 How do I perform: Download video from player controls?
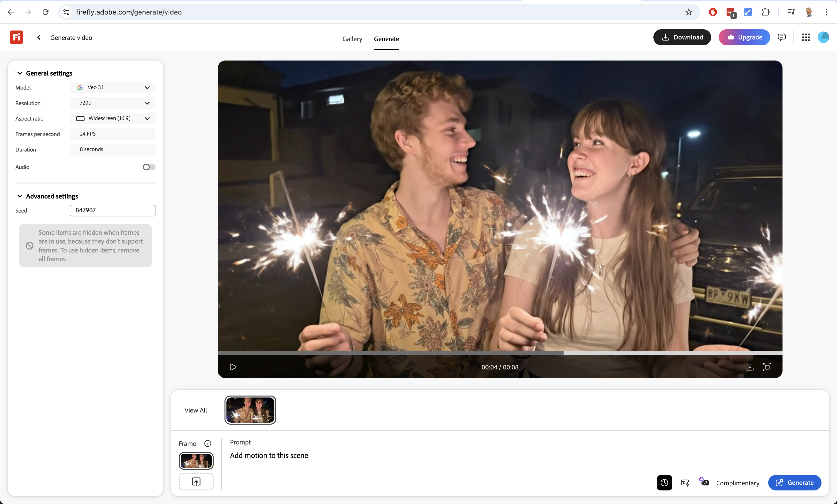750,367
